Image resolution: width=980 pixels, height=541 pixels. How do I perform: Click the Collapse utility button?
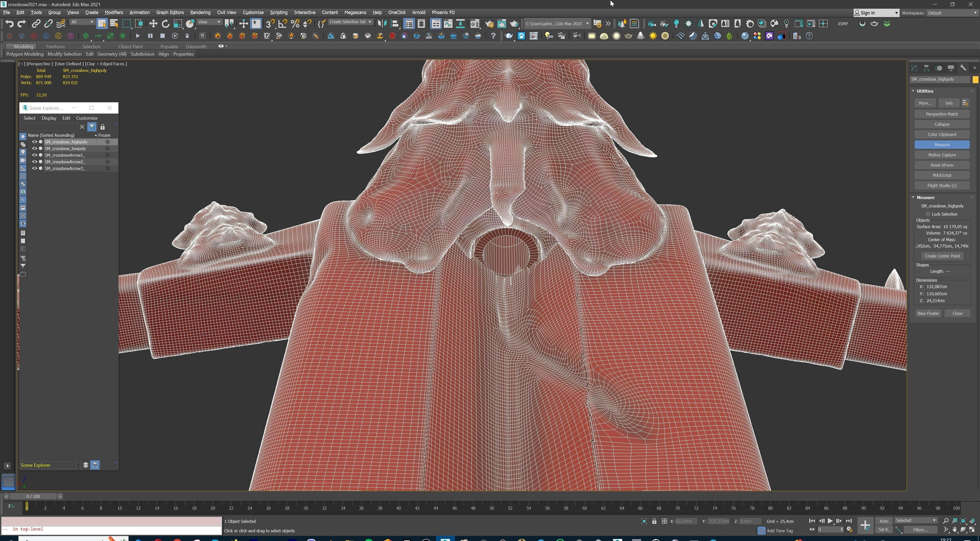coord(941,125)
